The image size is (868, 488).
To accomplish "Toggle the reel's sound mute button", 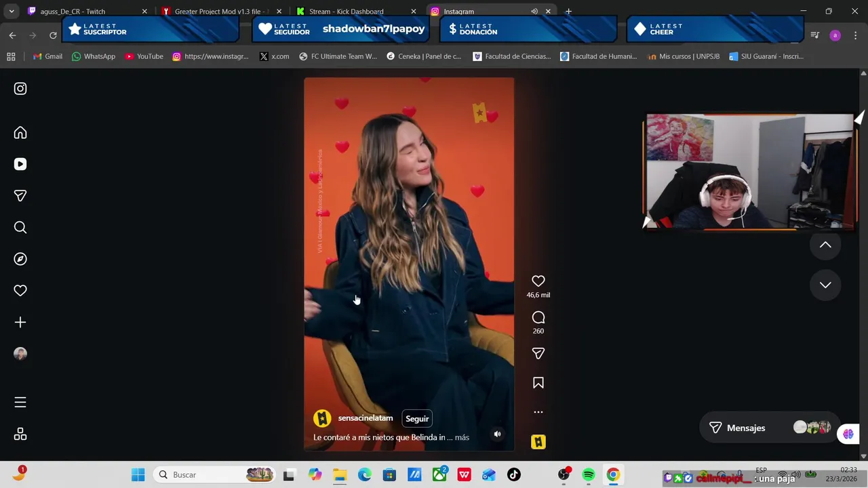I will (x=497, y=434).
